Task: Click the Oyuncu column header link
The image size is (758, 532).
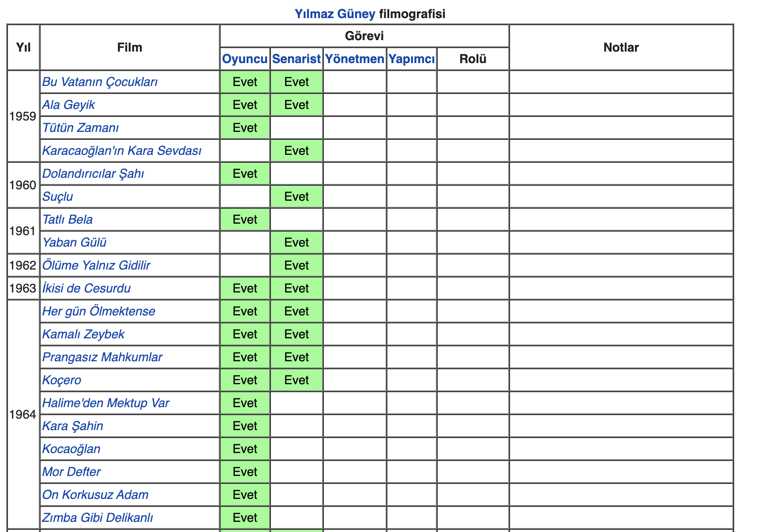Action: tap(245, 59)
